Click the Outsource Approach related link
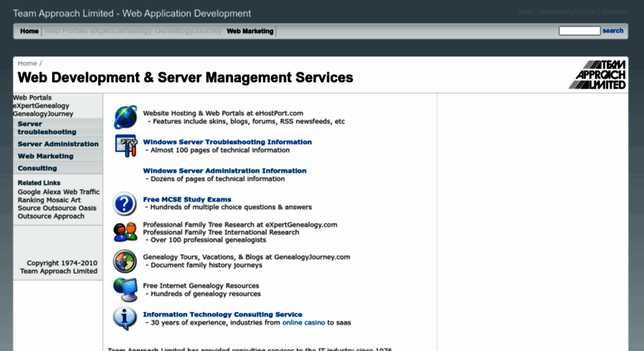The height and width of the screenshot is (351, 644). pos(51,217)
